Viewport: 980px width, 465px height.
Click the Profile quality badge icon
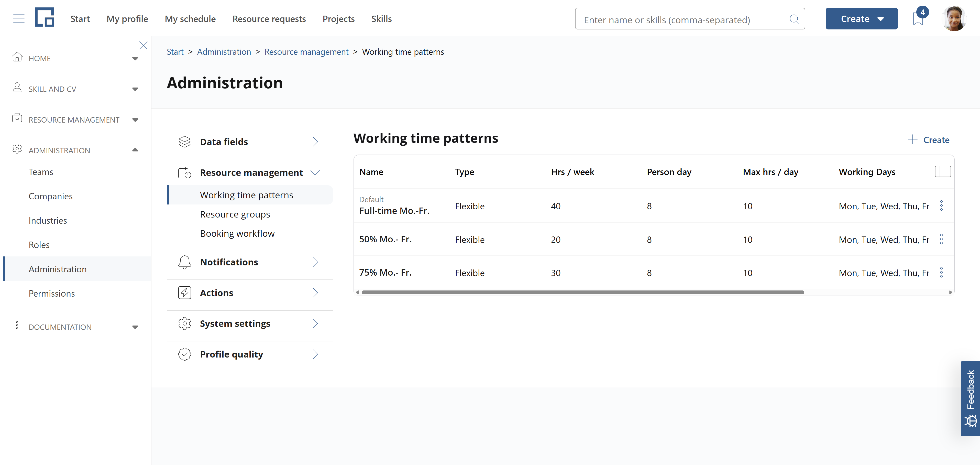(x=184, y=354)
